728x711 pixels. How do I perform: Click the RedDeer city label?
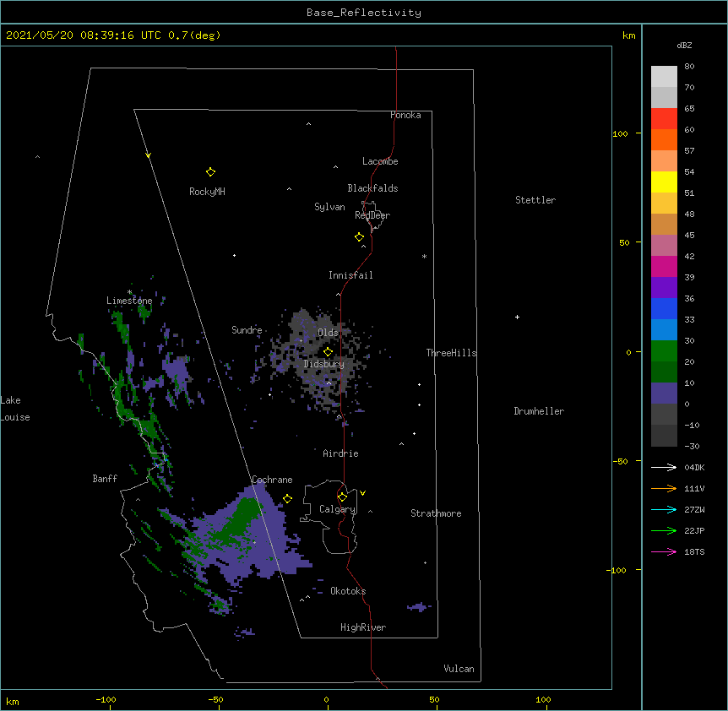coord(372,215)
